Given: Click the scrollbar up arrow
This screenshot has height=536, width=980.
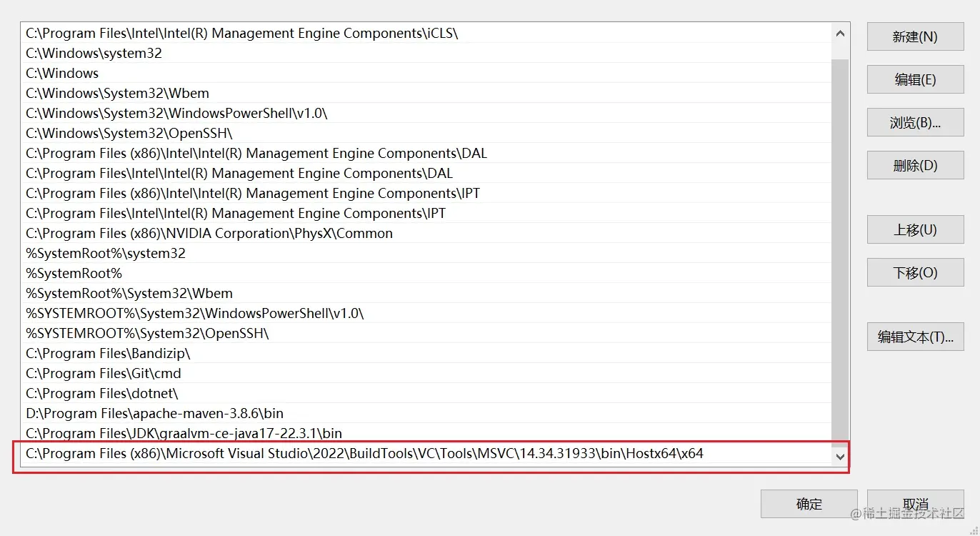Looking at the screenshot, I should click(840, 33).
